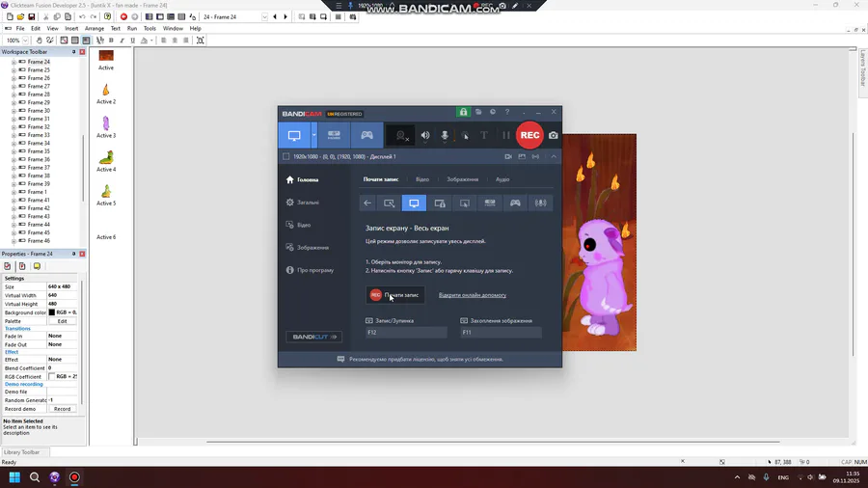868x488 pixels.
Task: Go to next frame arrow
Action: pos(285,17)
